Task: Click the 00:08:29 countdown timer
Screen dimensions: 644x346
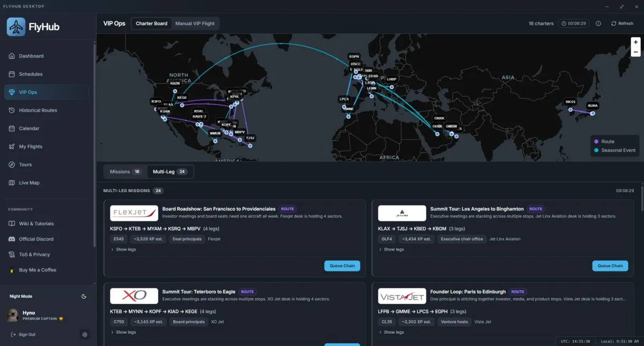Action: (x=573, y=24)
